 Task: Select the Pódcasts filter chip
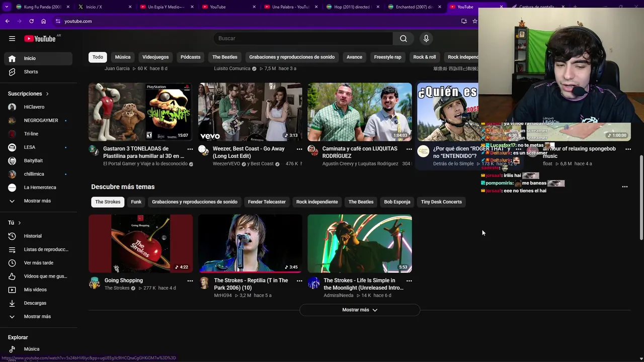point(190,57)
